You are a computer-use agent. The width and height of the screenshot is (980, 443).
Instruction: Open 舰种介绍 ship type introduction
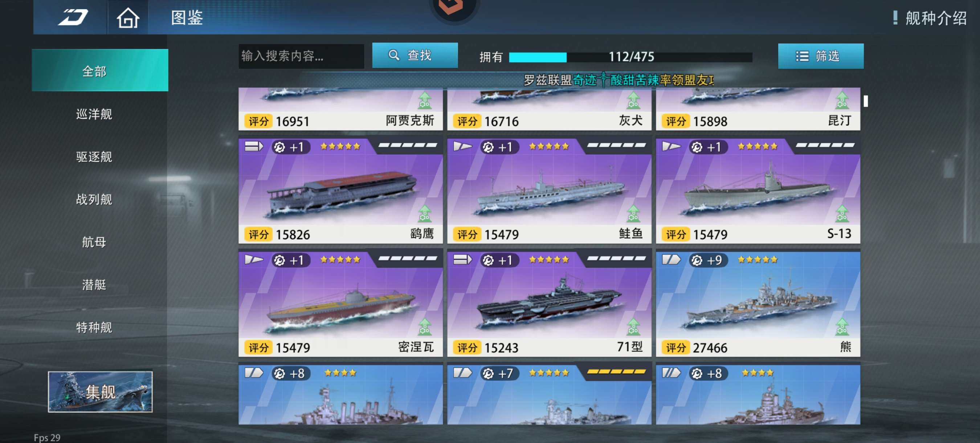tap(936, 18)
